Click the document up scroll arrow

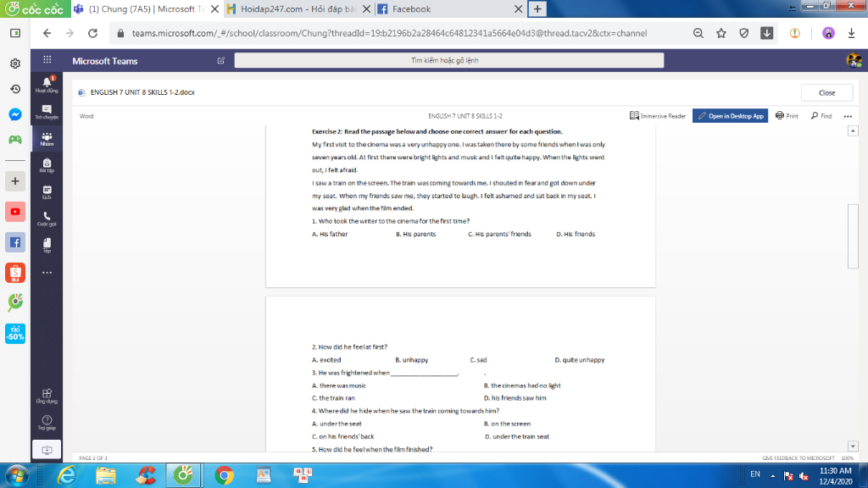(853, 130)
